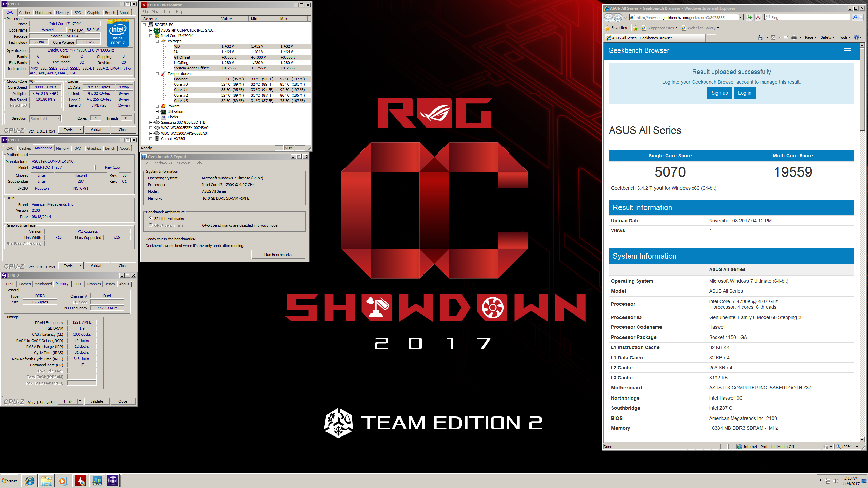
Task: Click the empty new tab button in IE
Action: click(711, 38)
